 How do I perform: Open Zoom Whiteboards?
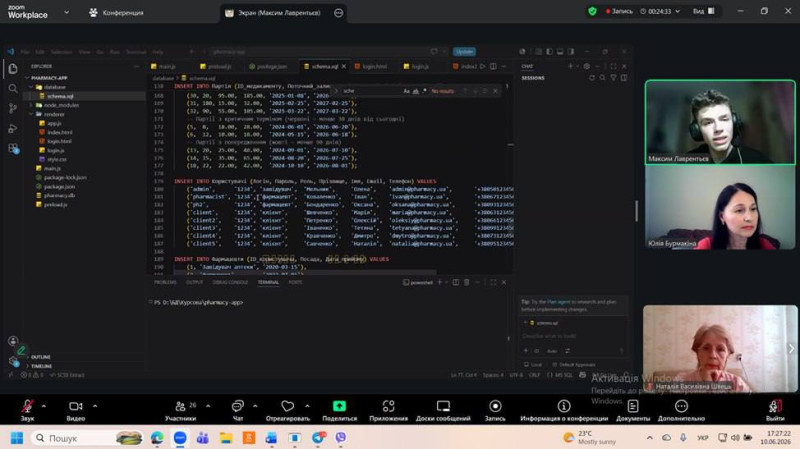click(443, 410)
